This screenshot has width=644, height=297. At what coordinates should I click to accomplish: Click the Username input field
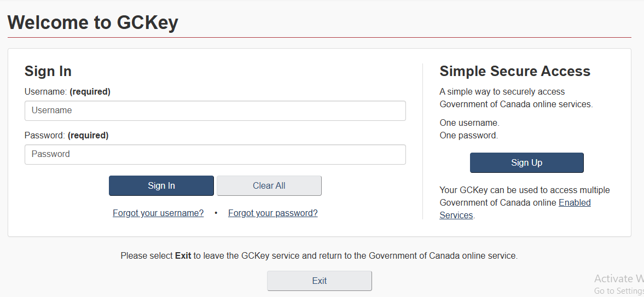[x=215, y=110]
